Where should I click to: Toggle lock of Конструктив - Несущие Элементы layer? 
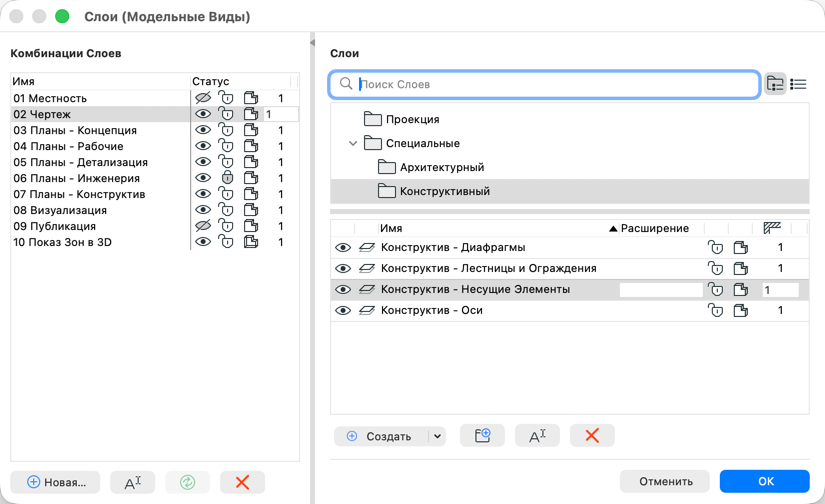click(715, 289)
